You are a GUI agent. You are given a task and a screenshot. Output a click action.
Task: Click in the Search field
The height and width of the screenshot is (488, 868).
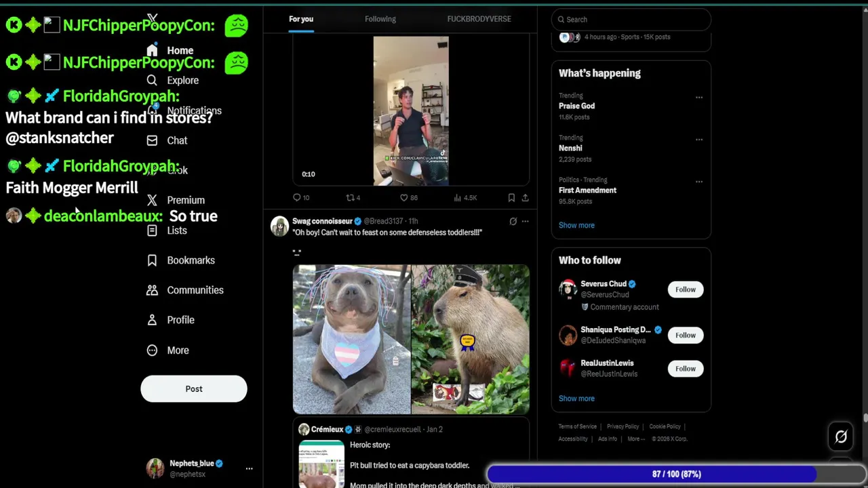coord(631,20)
